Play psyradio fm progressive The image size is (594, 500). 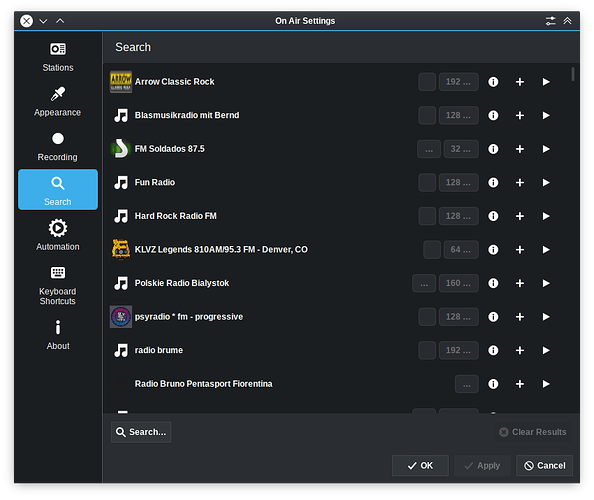click(x=546, y=317)
